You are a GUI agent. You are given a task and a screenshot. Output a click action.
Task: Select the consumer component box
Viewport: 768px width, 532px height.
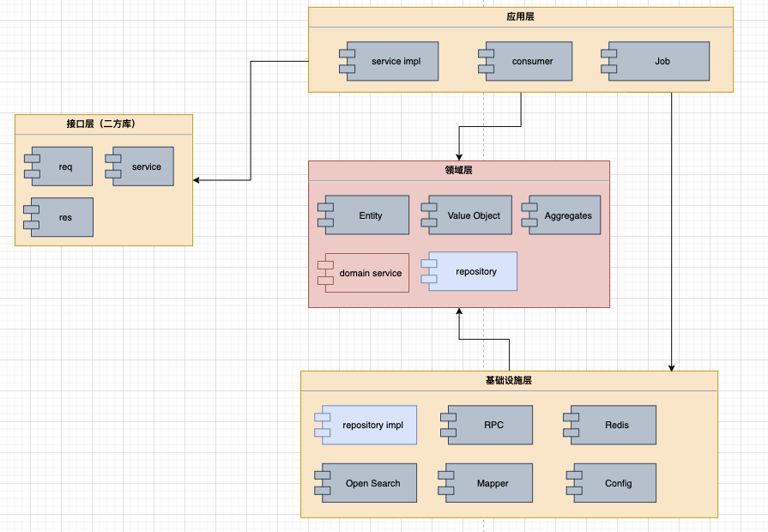[525, 61]
